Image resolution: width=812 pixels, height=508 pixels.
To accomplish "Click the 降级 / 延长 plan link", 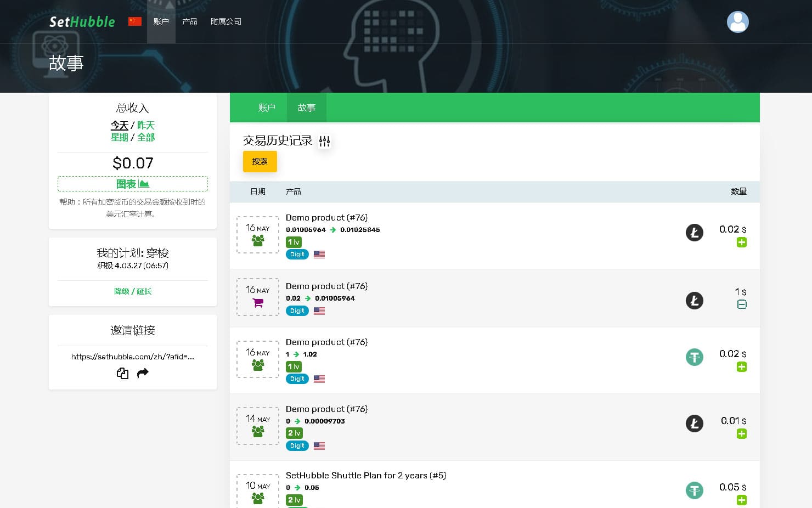I will (133, 291).
